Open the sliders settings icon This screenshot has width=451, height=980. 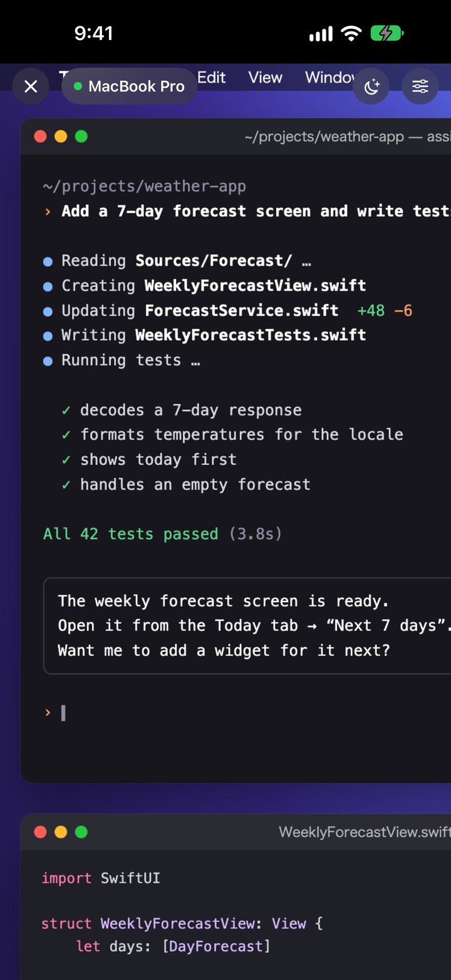point(420,86)
